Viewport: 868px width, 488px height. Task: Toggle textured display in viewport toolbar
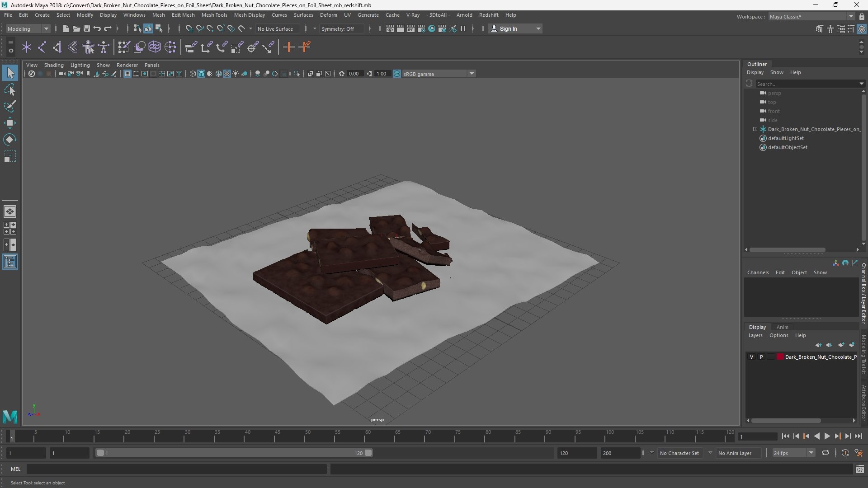click(x=227, y=74)
